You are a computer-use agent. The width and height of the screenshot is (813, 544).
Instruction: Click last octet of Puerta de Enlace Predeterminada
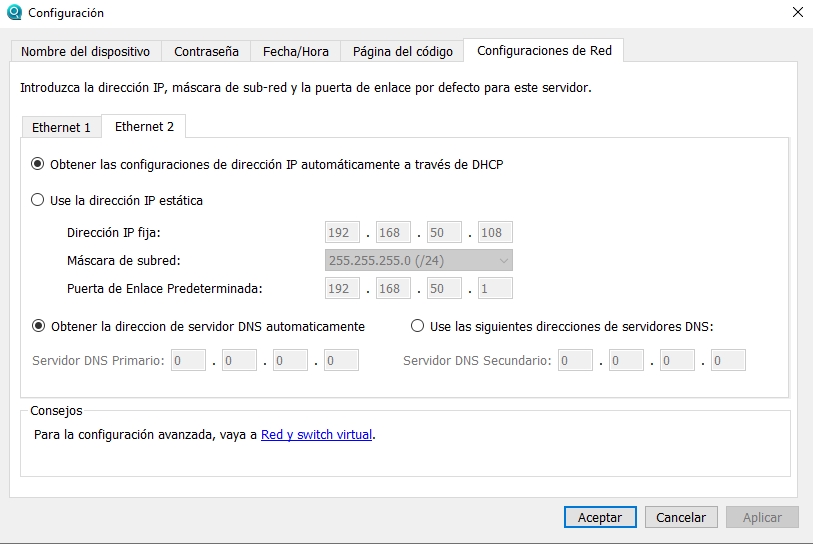(x=495, y=289)
